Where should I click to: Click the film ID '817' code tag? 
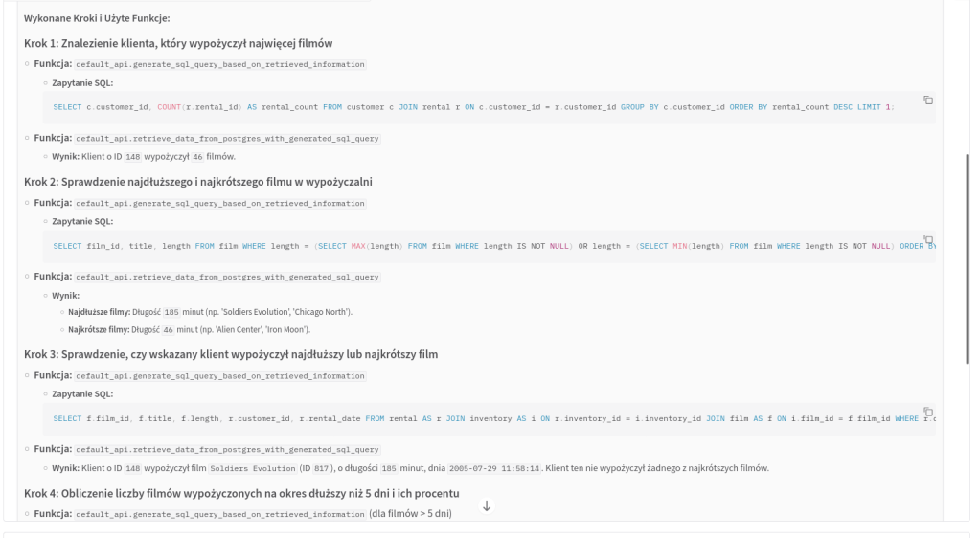click(x=310, y=467)
